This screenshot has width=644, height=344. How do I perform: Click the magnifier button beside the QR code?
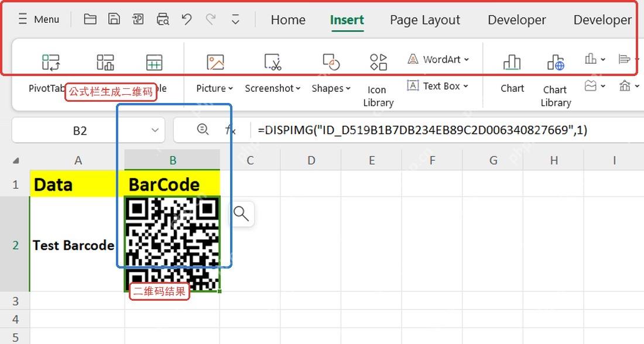point(241,214)
